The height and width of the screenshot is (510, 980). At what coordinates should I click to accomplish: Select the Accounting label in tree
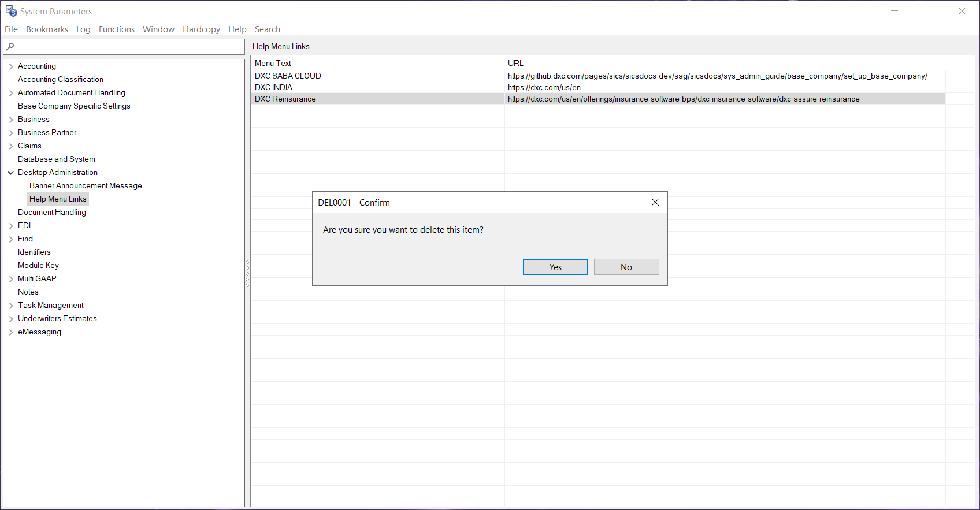pyautogui.click(x=37, y=66)
